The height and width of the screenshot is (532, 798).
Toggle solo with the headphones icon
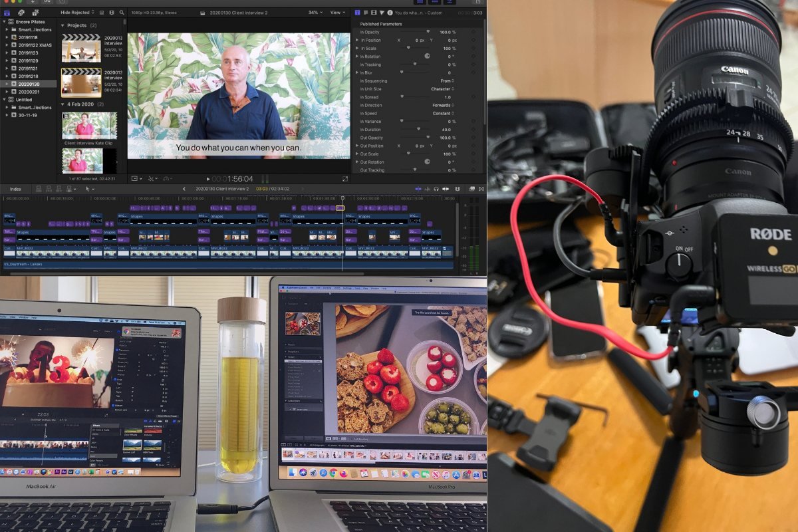[x=436, y=189]
